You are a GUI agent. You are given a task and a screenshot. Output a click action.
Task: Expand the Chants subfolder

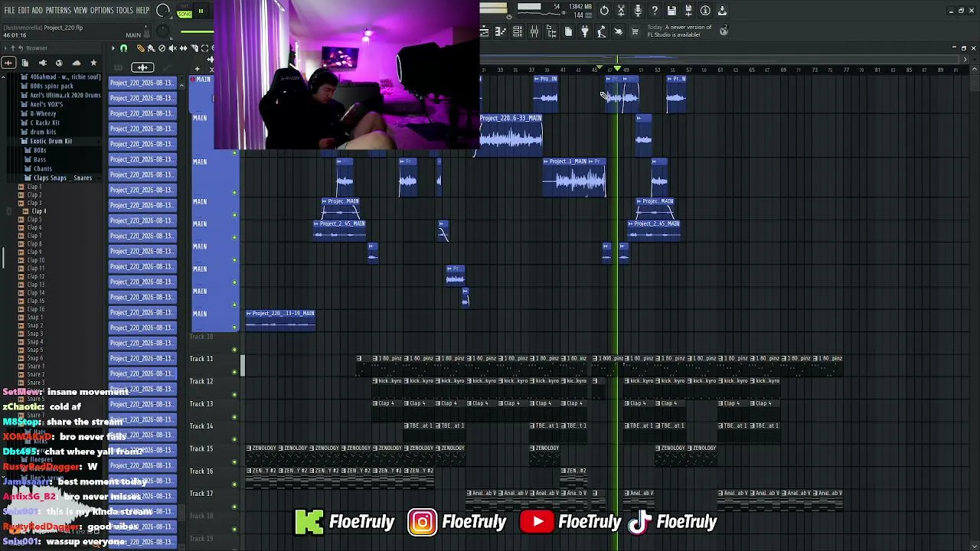(x=39, y=168)
